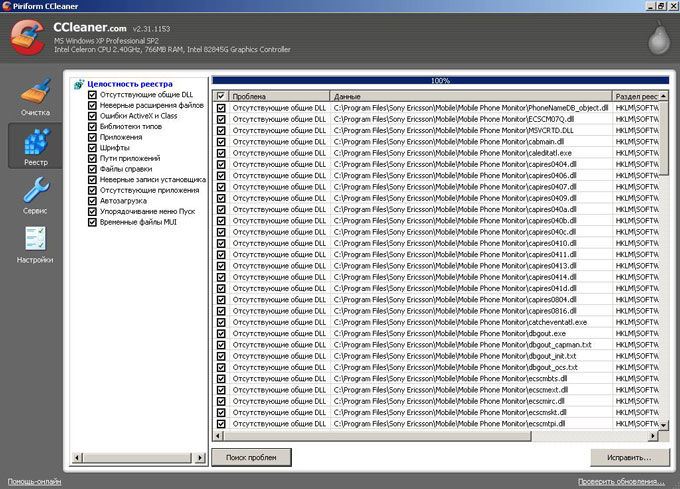Open the Очистка cleaner section

[x=35, y=97]
